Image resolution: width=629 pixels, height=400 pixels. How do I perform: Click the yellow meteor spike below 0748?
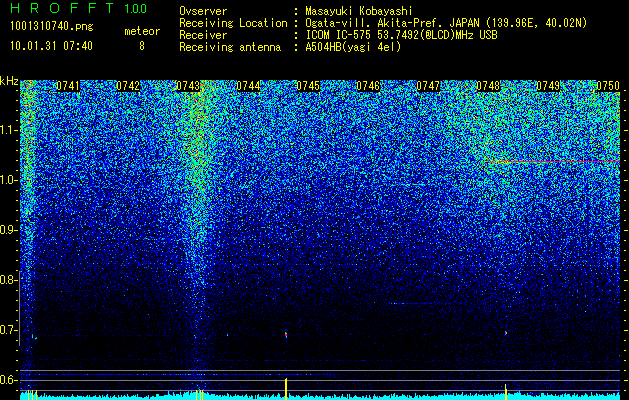click(505, 392)
